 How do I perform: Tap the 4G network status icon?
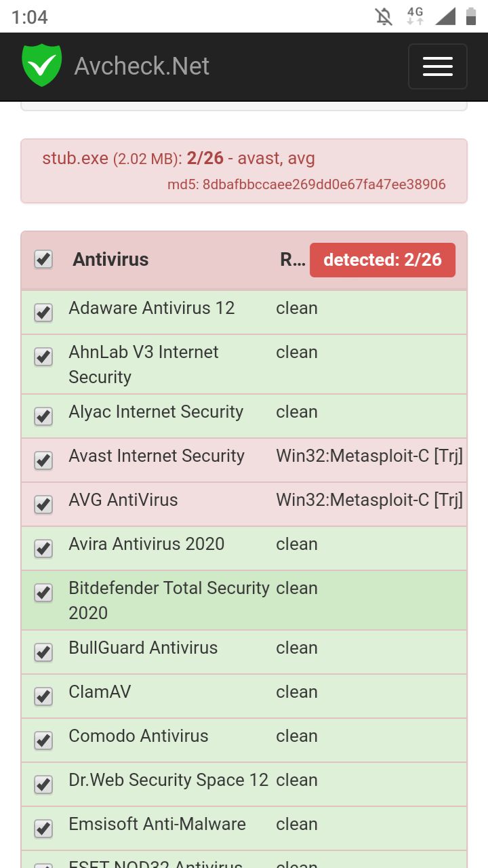(415, 16)
